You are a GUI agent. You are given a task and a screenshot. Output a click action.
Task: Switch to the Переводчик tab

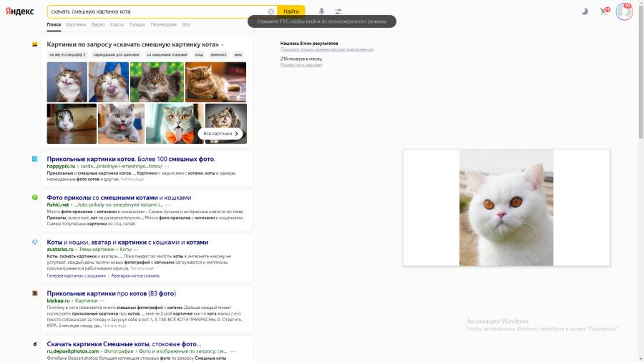coord(163,24)
